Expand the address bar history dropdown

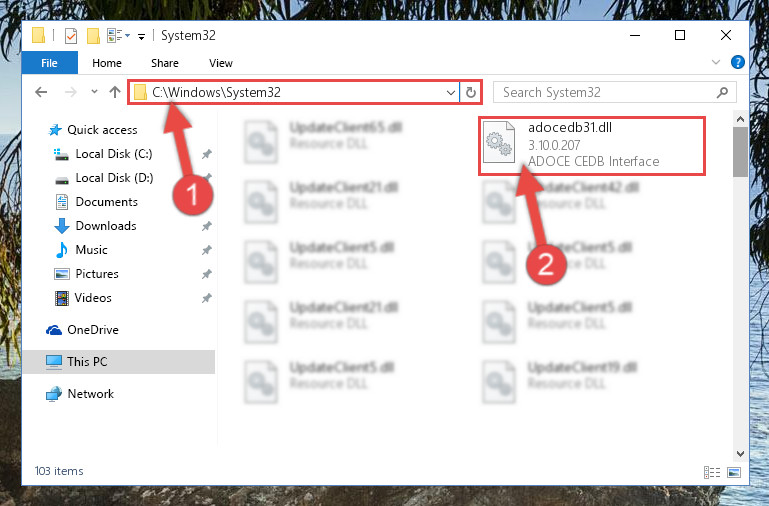(x=451, y=92)
